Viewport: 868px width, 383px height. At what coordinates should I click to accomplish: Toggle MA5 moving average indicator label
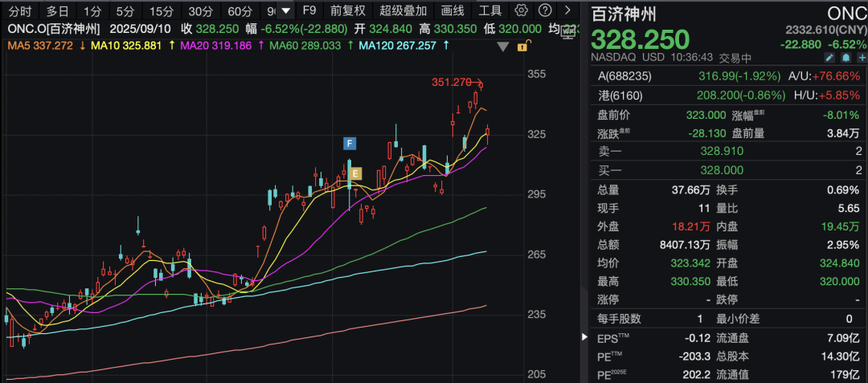(x=40, y=46)
